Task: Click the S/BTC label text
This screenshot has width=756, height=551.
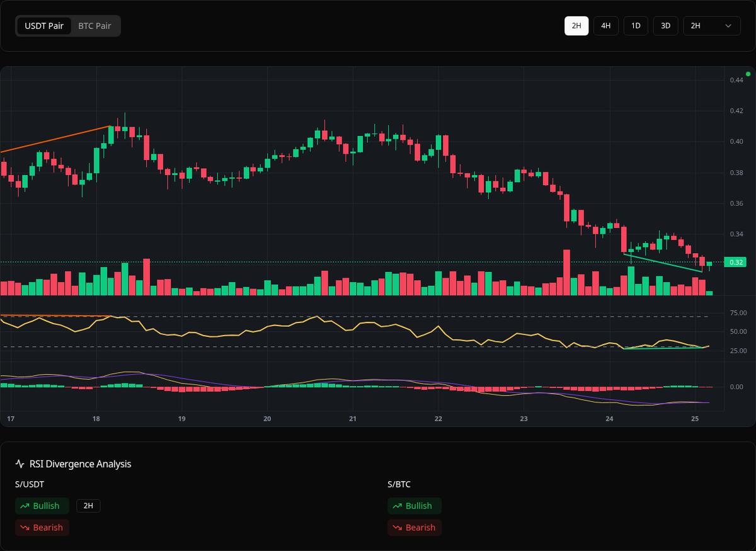Action: (399, 484)
